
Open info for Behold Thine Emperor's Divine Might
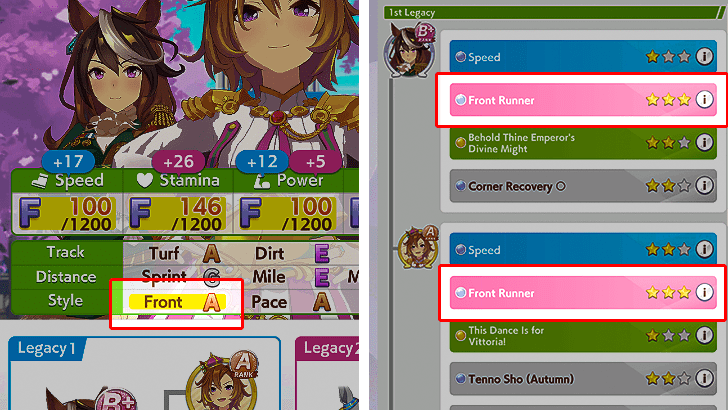click(x=704, y=143)
